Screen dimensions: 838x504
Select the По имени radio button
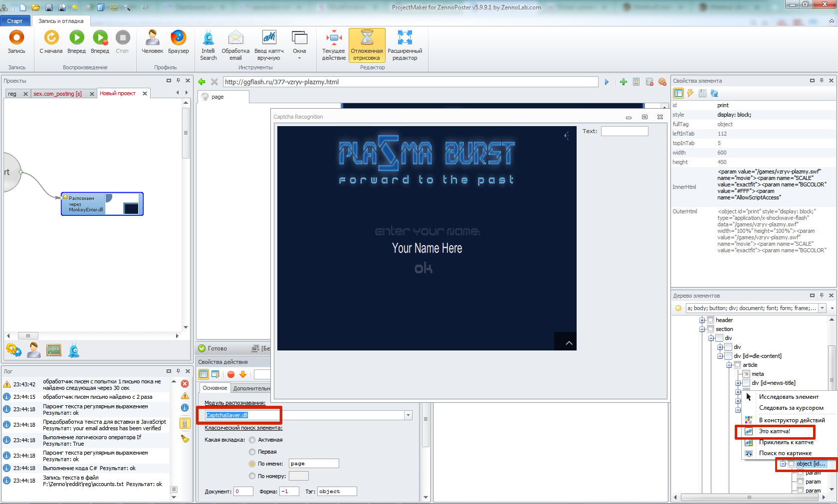(x=252, y=464)
